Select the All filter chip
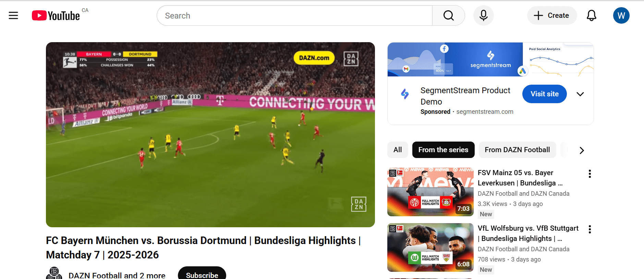This screenshot has width=644, height=279. [x=398, y=150]
